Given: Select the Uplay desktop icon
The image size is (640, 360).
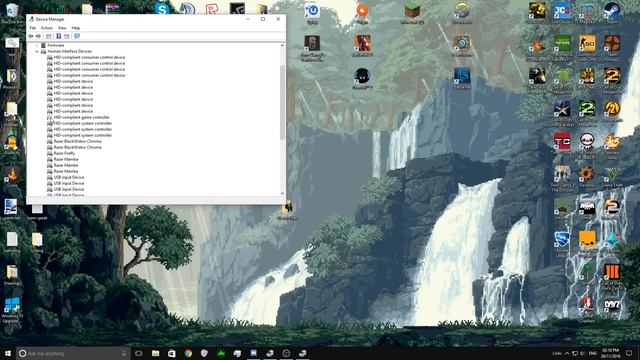Looking at the screenshot, I should pos(312,13).
